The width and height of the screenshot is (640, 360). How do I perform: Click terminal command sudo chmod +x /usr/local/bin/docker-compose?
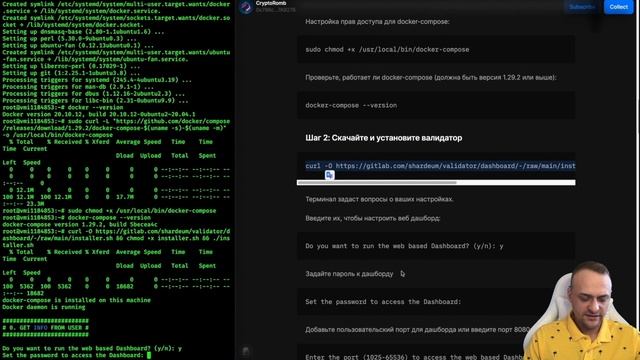[142, 211]
